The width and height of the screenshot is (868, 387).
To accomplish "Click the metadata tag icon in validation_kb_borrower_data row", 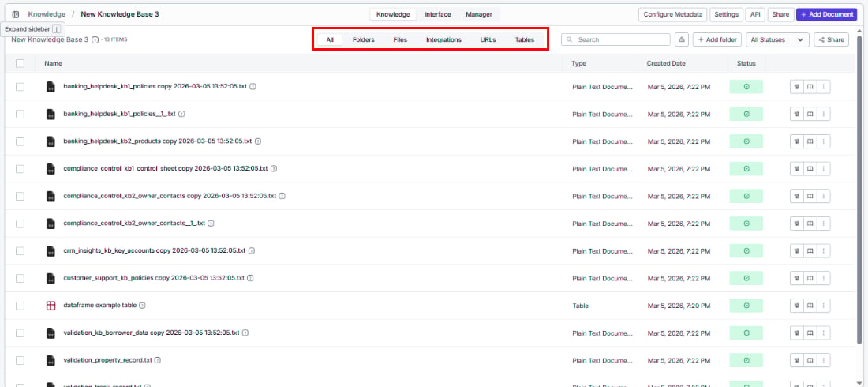I will click(797, 333).
